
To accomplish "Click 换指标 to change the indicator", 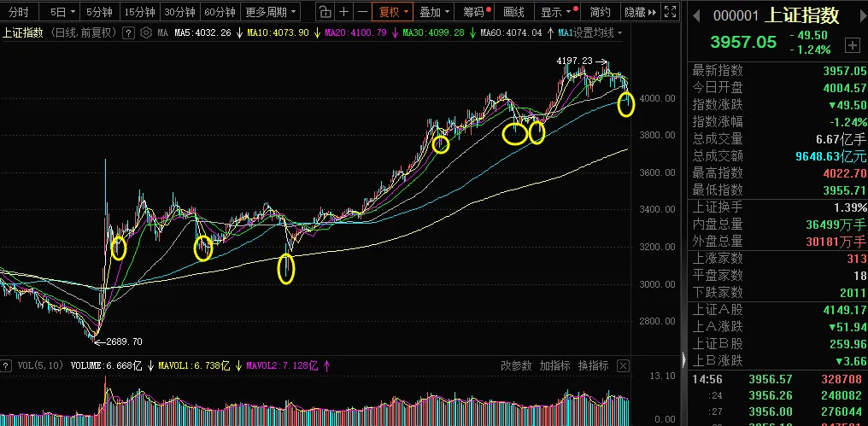I will (x=593, y=365).
